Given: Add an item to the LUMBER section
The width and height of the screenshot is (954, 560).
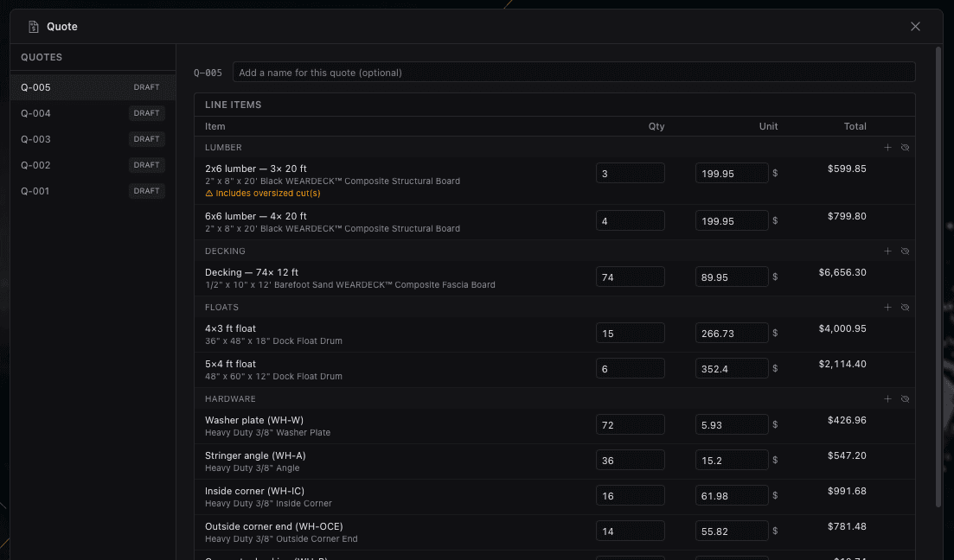Looking at the screenshot, I should [x=887, y=148].
